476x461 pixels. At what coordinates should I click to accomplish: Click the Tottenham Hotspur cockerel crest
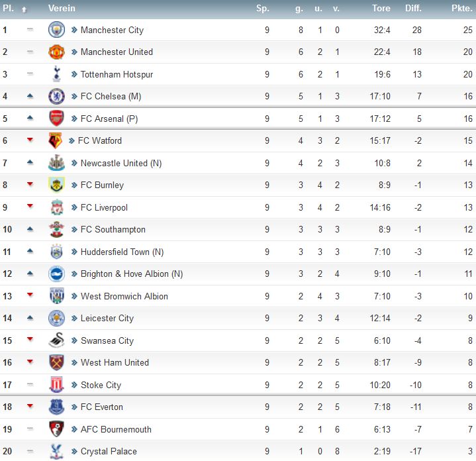click(56, 74)
